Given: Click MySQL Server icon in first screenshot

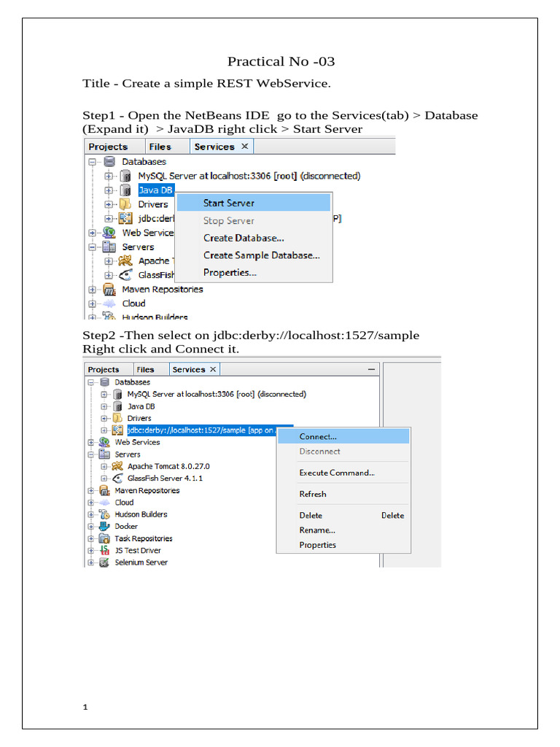Looking at the screenshot, I should tap(125, 176).
